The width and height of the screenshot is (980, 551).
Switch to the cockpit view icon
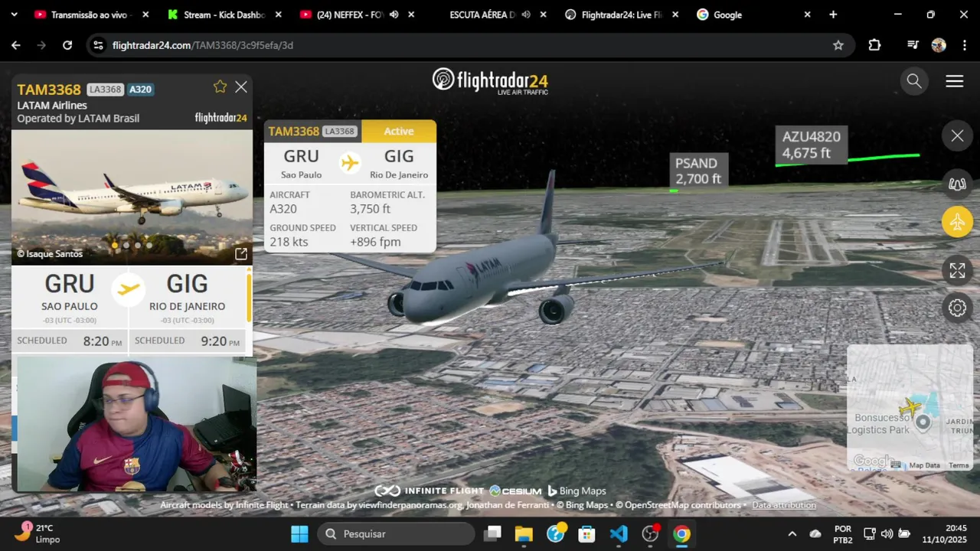pos(957,184)
